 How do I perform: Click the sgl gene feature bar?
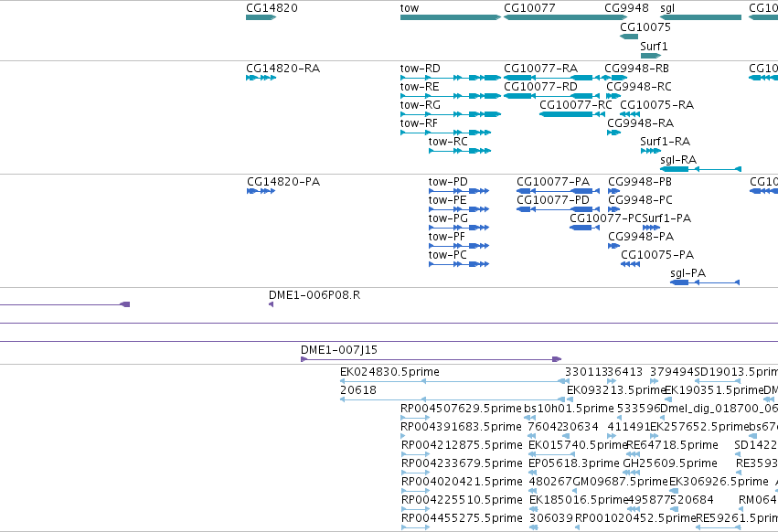pos(700,17)
